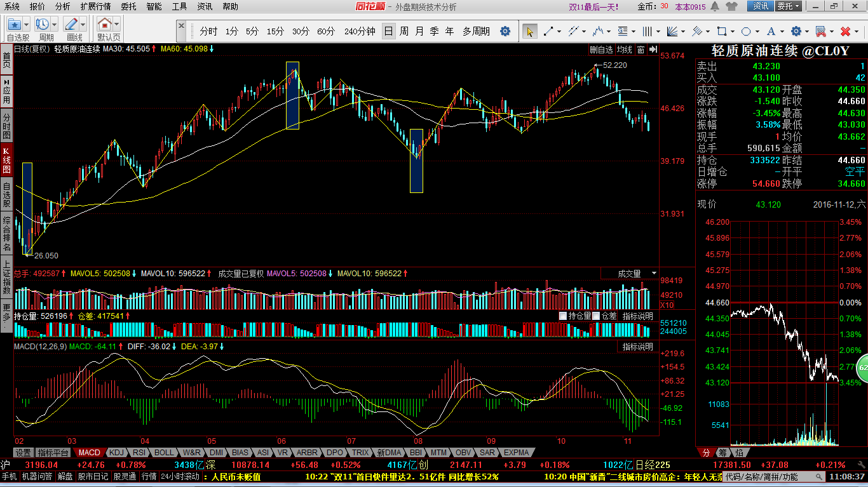The image size is (868, 487).
Task: Toggle the 持仓量 checkbox
Action: coord(563,316)
